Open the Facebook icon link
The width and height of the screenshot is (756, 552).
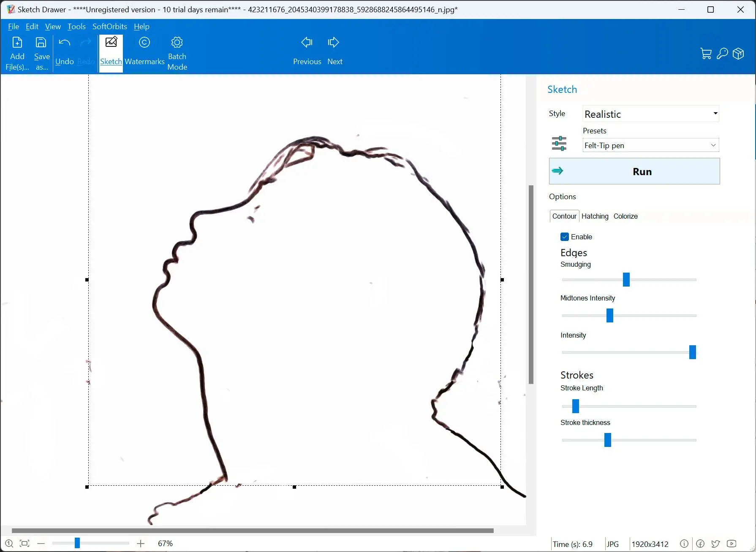pyautogui.click(x=700, y=544)
